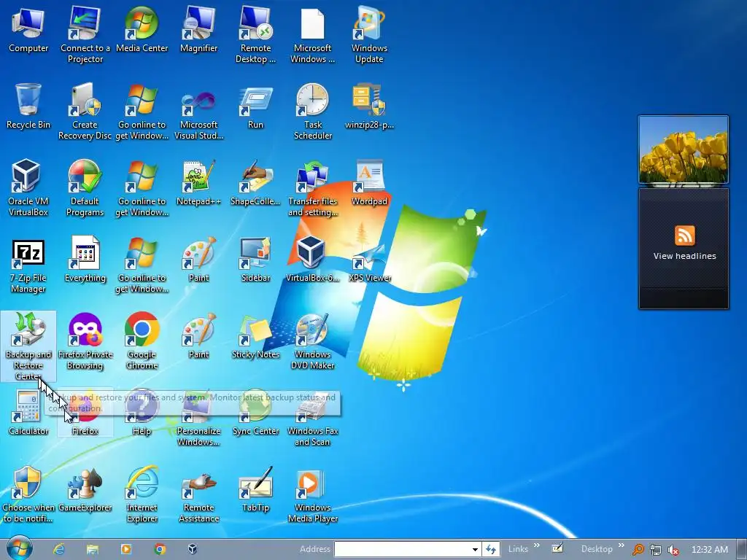Viewport: 747px width, 560px height.
Task: Select the Everything search shortcut
Action: [85, 260]
